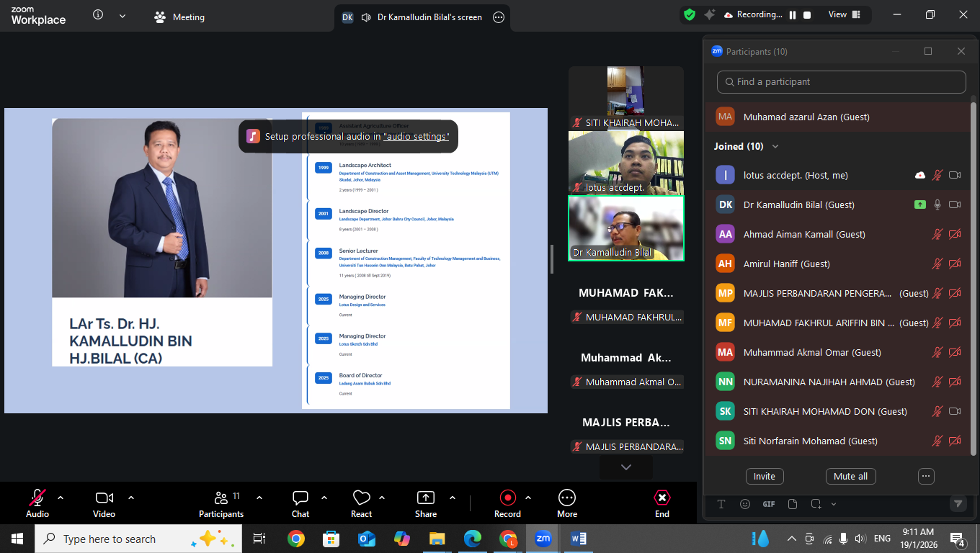Unmute using the Audio microphone button
This screenshot has width=980, height=553.
(37, 503)
